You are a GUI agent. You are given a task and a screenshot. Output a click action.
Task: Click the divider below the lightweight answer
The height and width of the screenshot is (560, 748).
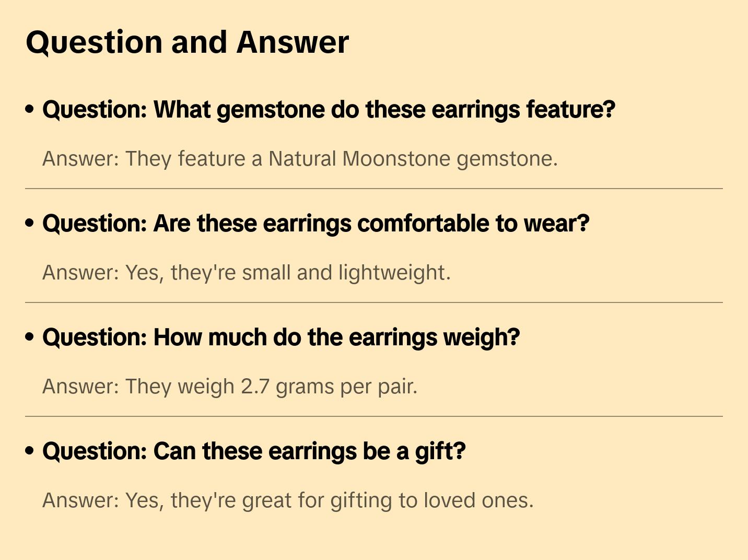(x=374, y=302)
